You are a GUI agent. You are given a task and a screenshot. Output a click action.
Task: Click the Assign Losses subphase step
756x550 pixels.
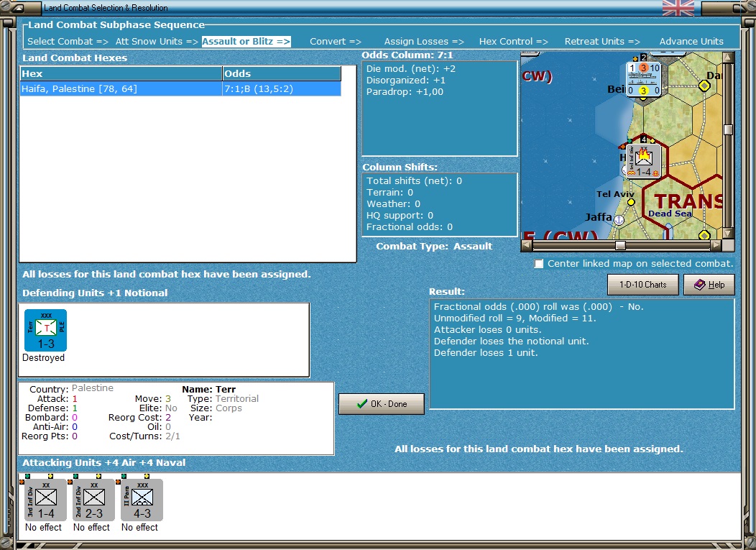coord(424,42)
